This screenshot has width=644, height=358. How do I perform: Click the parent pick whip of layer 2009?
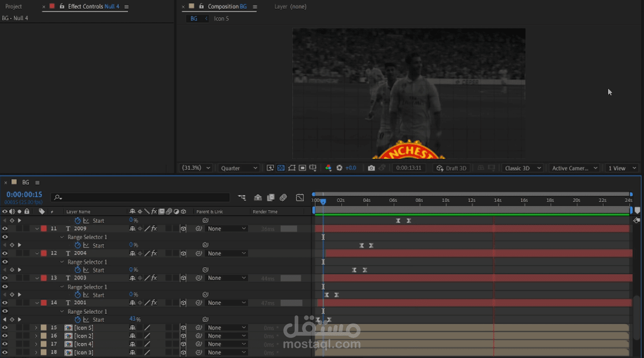(199, 229)
